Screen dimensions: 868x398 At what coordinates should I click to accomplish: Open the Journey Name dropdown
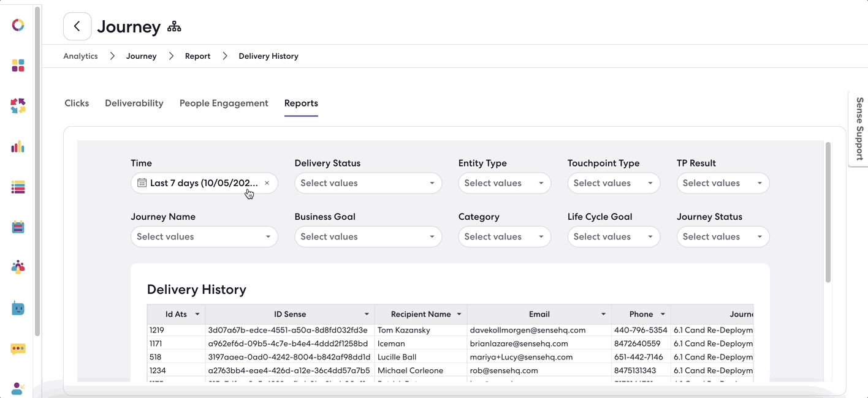point(204,236)
